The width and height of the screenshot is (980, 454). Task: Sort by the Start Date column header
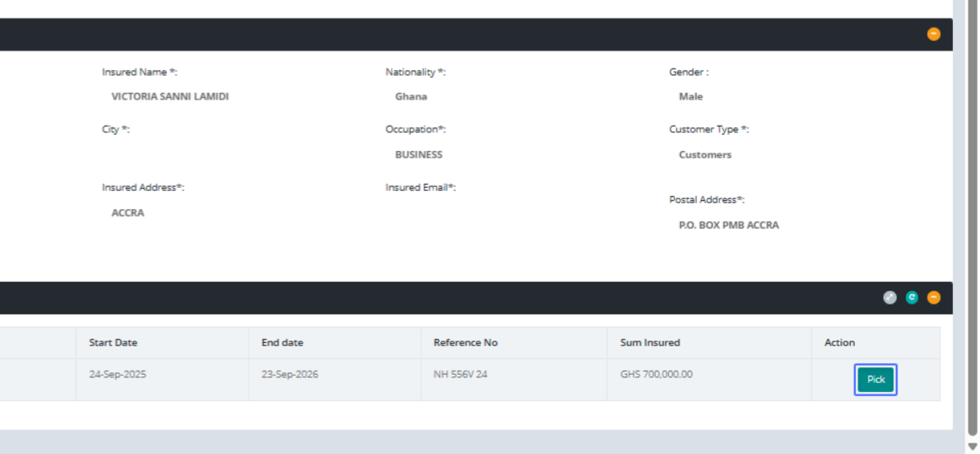pos(113,343)
